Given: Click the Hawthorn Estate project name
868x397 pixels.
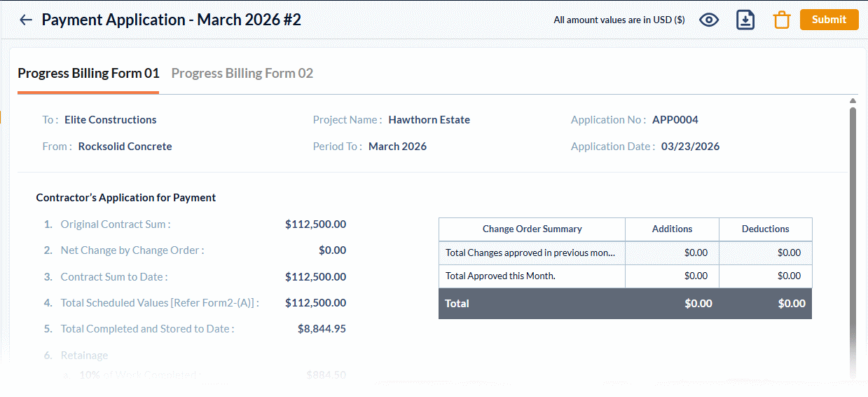Looking at the screenshot, I should coord(429,120).
